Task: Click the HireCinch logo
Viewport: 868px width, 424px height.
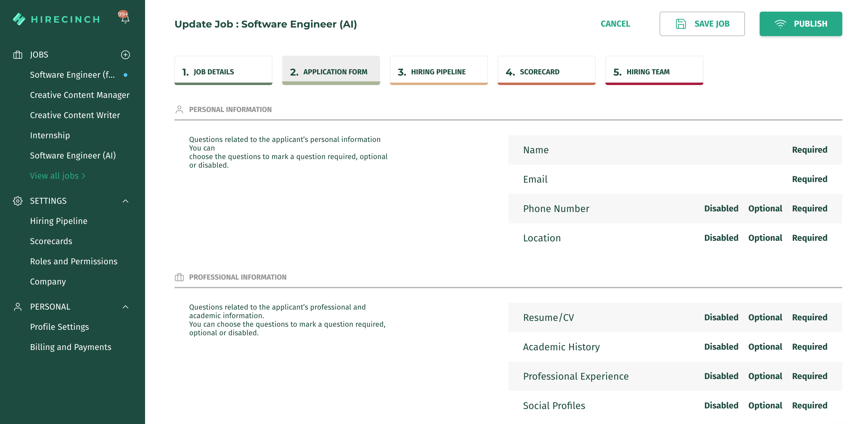Action: (x=57, y=19)
